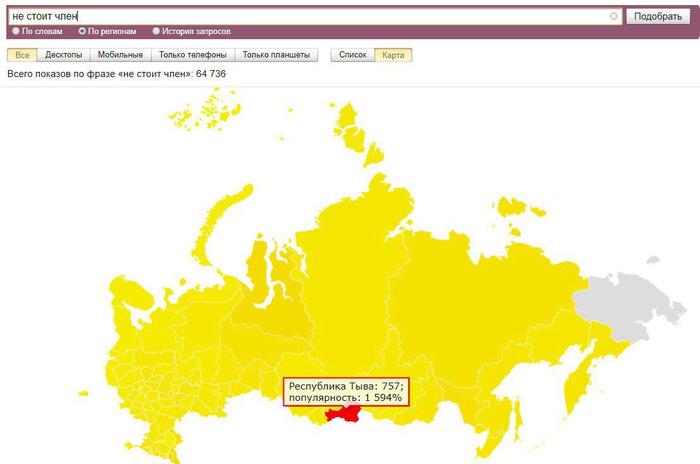Viewport: 700px width, 464px height.
Task: Select the По словам radio option
Action: 16,31
